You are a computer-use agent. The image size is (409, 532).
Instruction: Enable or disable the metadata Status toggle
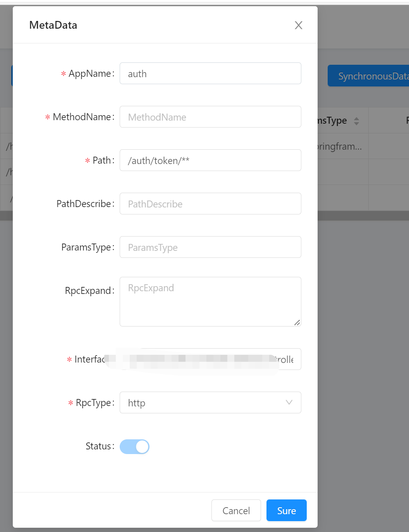[134, 447]
